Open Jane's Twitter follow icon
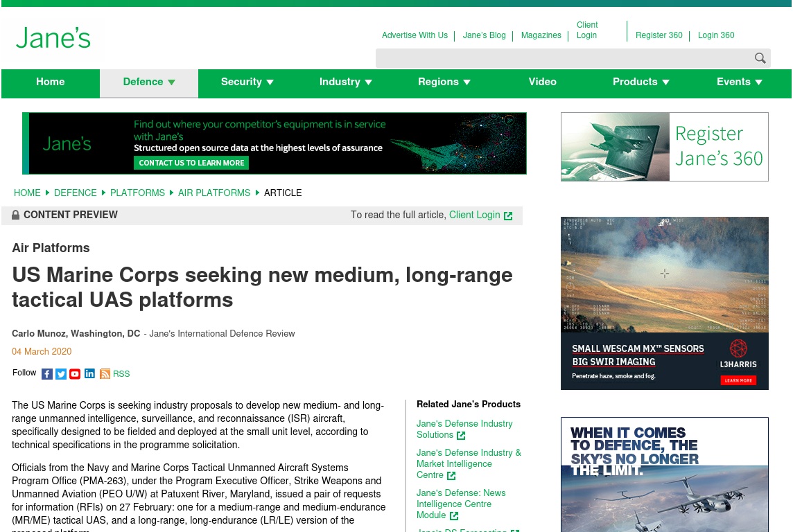 (x=61, y=374)
